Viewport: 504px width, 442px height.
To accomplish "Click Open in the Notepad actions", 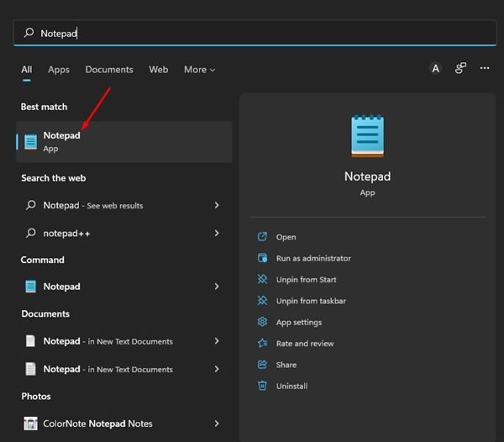I will [286, 237].
